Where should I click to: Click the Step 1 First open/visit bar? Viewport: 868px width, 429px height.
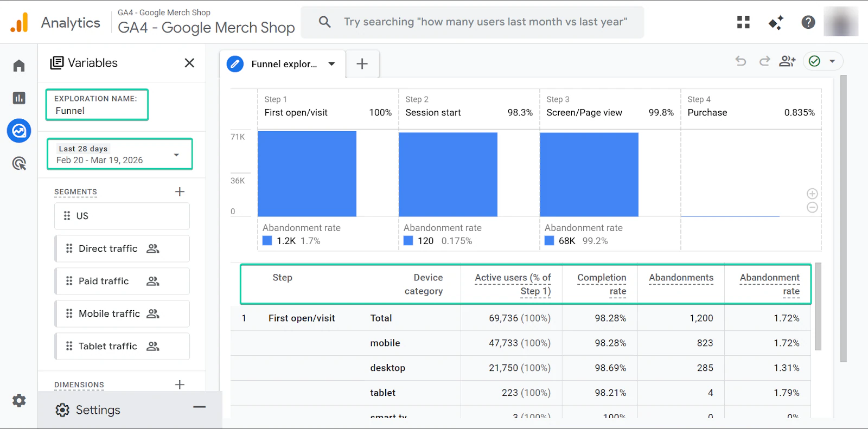pyautogui.click(x=307, y=174)
